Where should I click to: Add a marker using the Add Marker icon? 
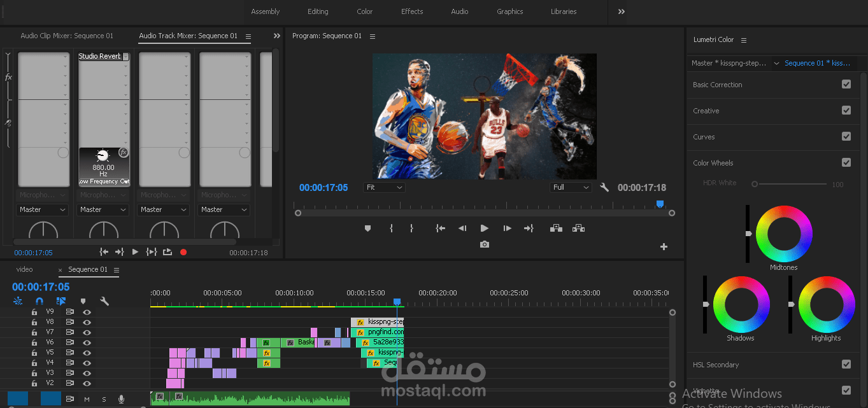(367, 228)
